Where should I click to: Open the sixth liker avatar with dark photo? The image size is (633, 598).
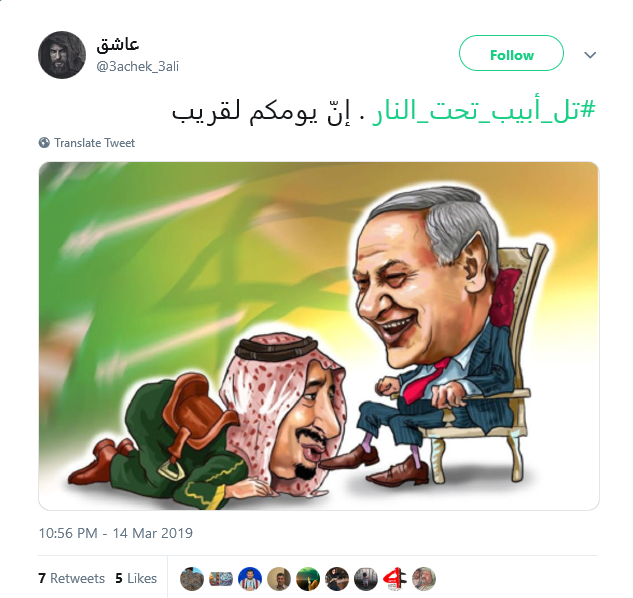click(337, 579)
